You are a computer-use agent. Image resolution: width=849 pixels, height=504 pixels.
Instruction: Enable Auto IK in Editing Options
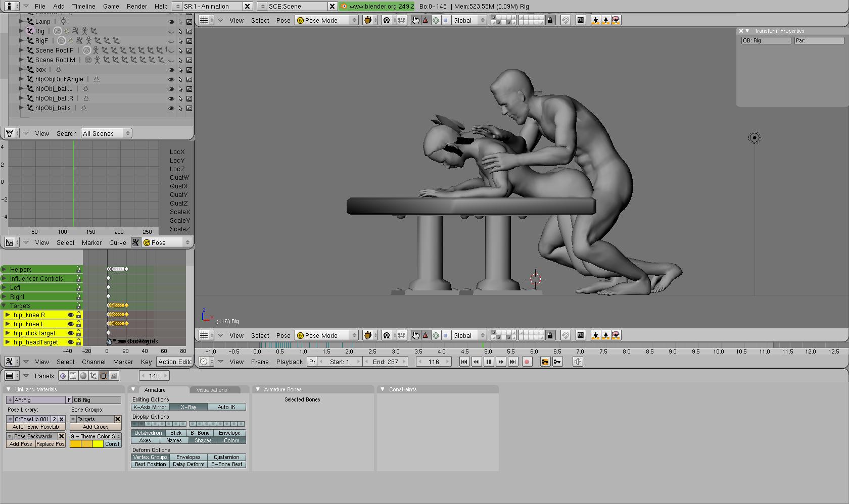226,407
